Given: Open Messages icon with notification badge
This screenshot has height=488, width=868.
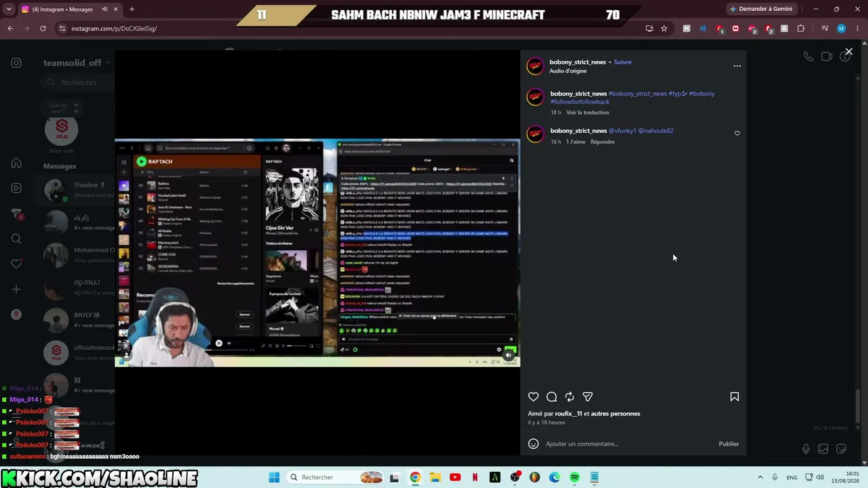Looking at the screenshot, I should click(x=16, y=213).
